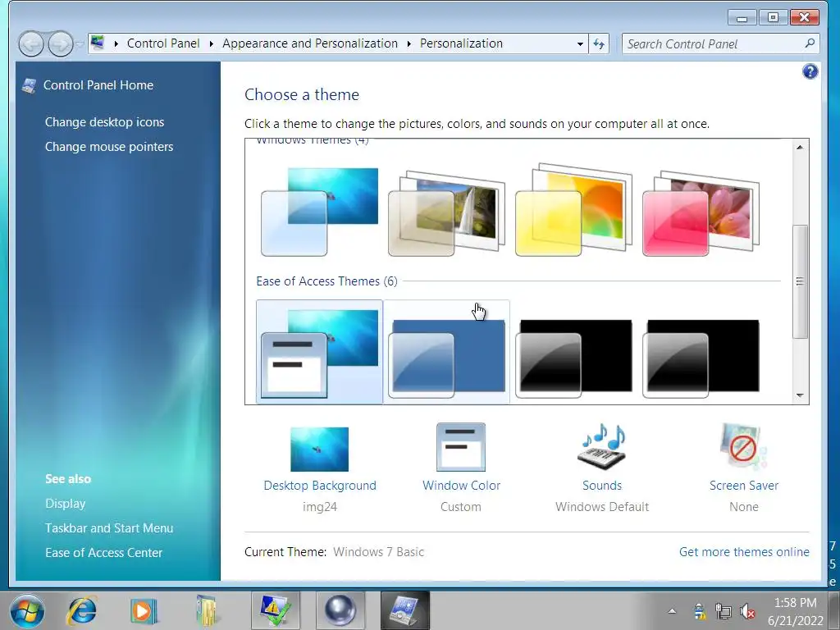Click the Desktop Background text link
Screen dimensions: 840x630
pos(320,486)
